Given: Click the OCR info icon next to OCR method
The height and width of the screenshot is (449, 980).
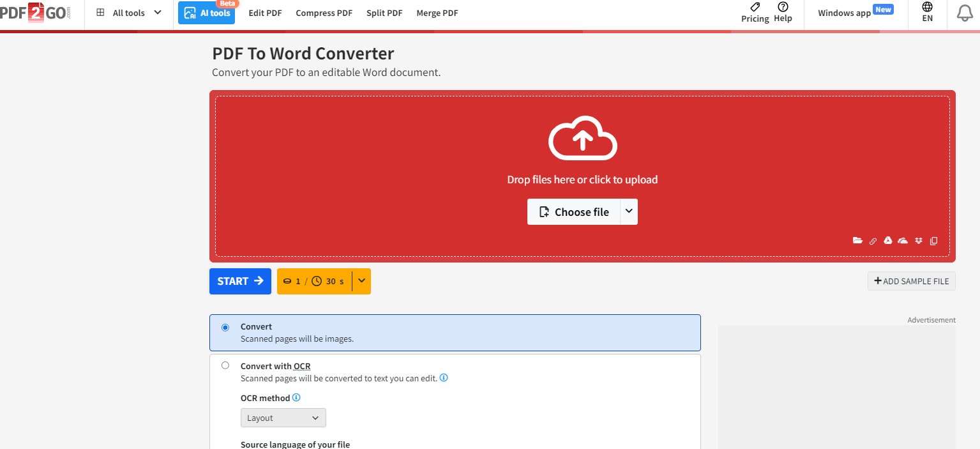Looking at the screenshot, I should pyautogui.click(x=296, y=397).
